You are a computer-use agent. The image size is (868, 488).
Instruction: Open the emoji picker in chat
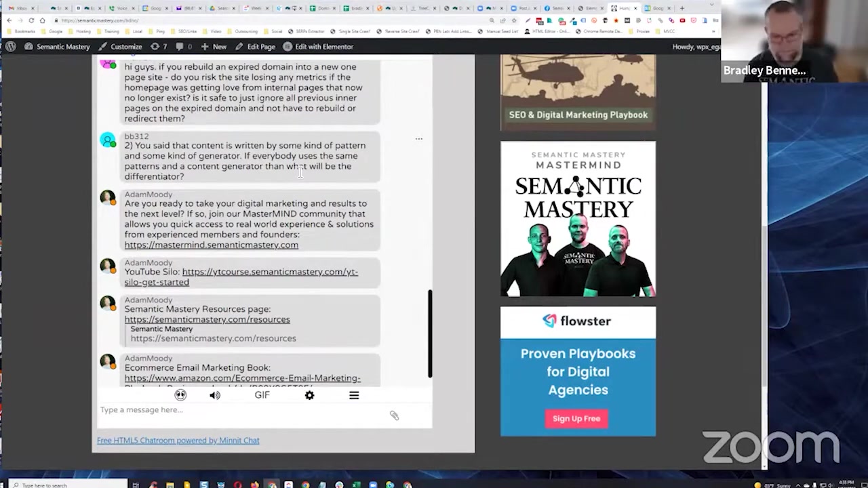tap(180, 395)
